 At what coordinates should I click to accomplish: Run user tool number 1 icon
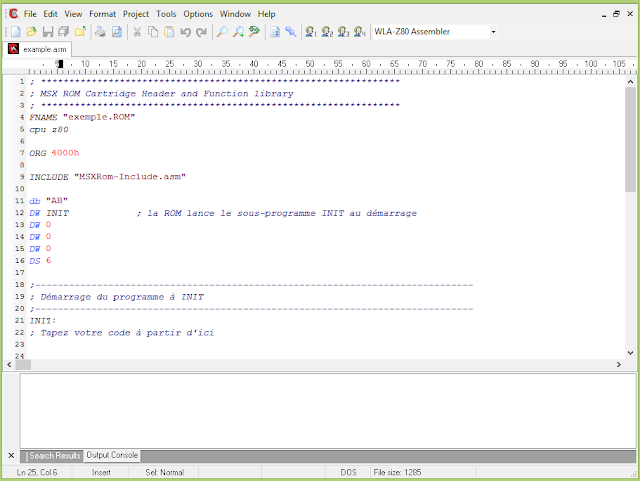click(x=310, y=32)
